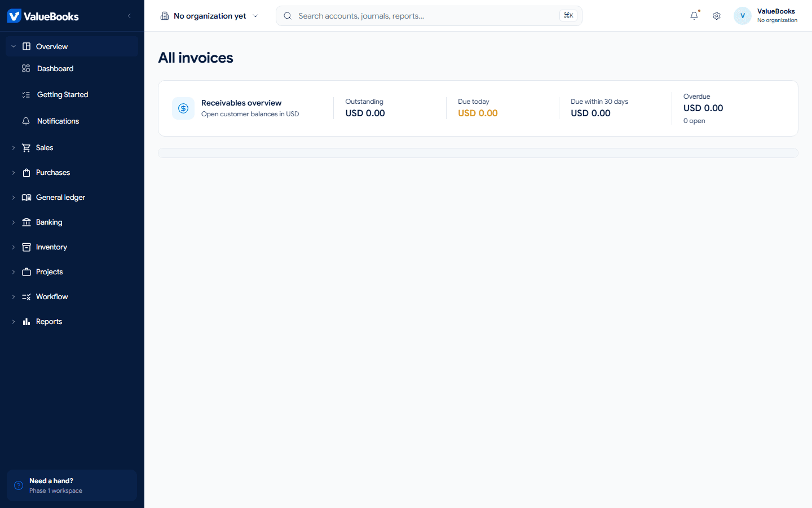Open notifications from top bar bell
Image resolution: width=812 pixels, height=508 pixels.
[x=694, y=16]
